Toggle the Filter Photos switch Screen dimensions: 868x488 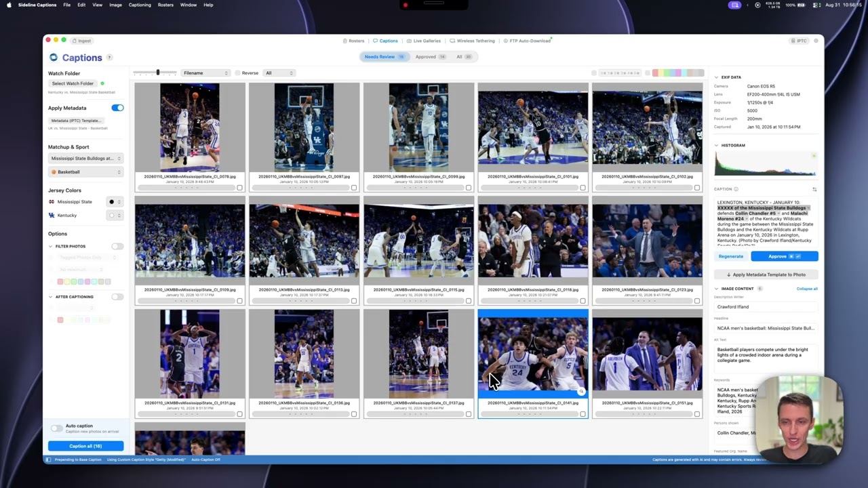click(117, 246)
